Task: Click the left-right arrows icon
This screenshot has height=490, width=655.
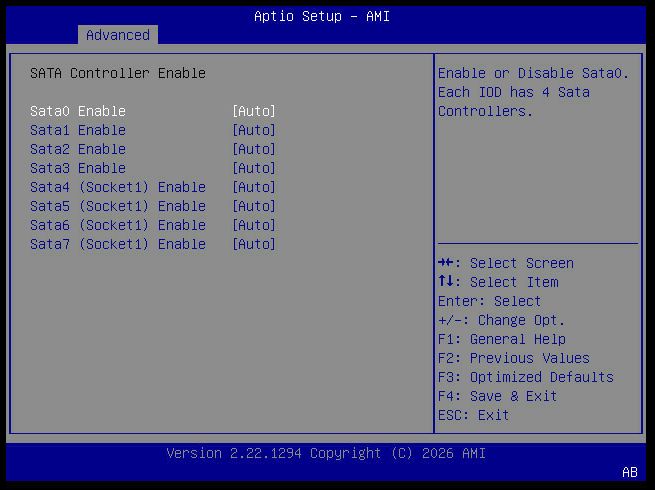Action: (446, 263)
